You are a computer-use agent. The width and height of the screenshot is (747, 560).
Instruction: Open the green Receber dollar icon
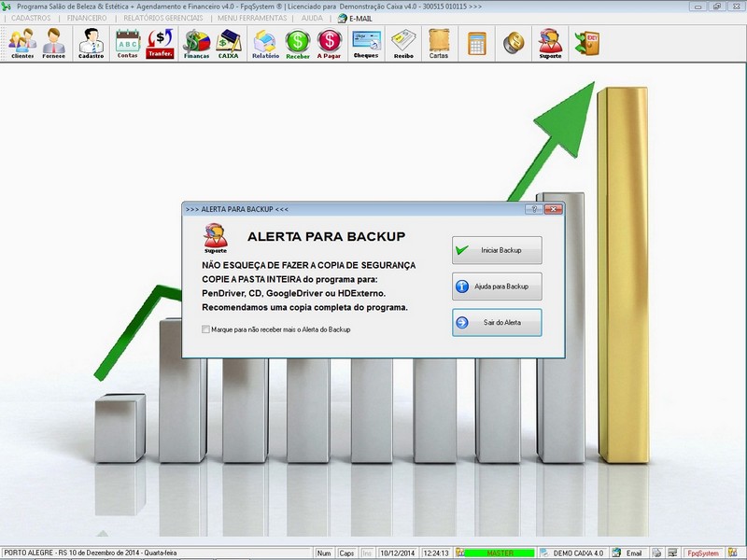click(x=298, y=43)
